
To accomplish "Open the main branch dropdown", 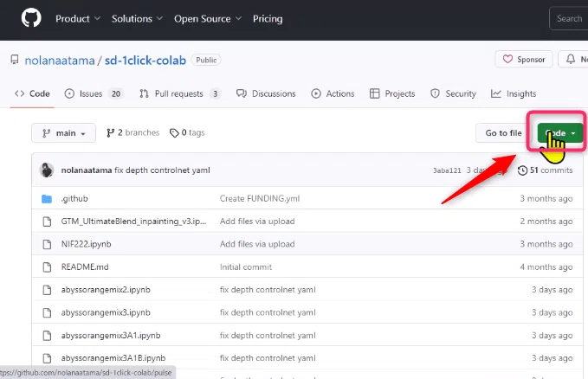I will (63, 133).
